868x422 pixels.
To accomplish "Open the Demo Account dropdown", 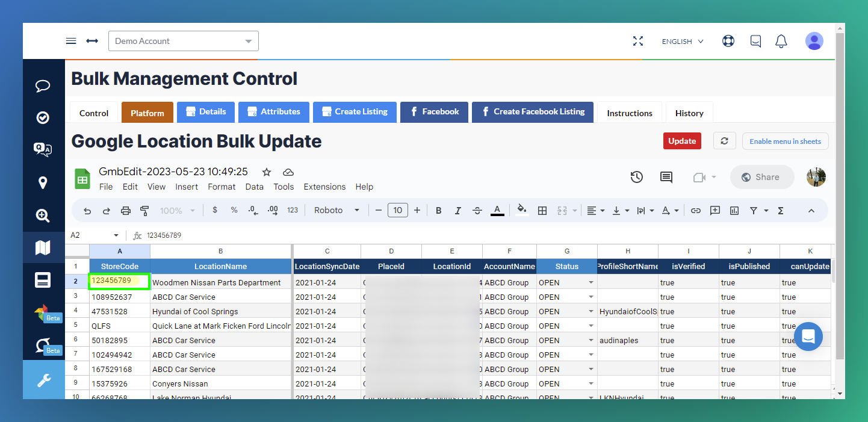I will 184,41.
